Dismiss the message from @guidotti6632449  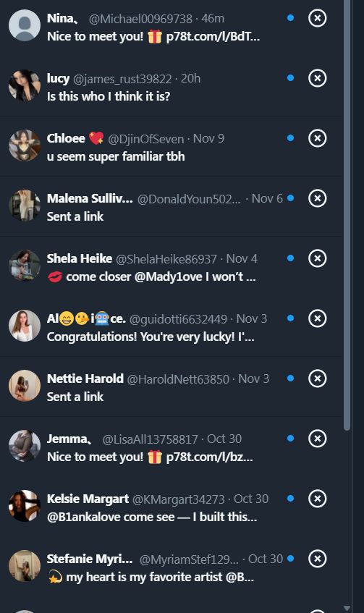pos(318,318)
